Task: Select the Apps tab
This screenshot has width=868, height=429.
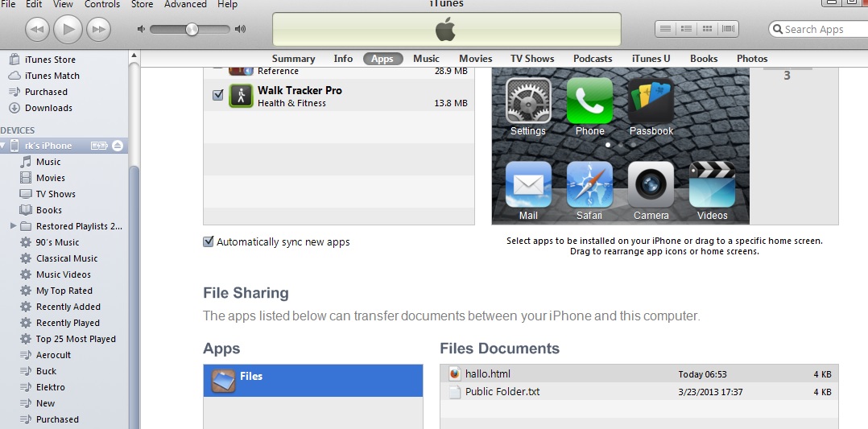Action: tap(382, 59)
